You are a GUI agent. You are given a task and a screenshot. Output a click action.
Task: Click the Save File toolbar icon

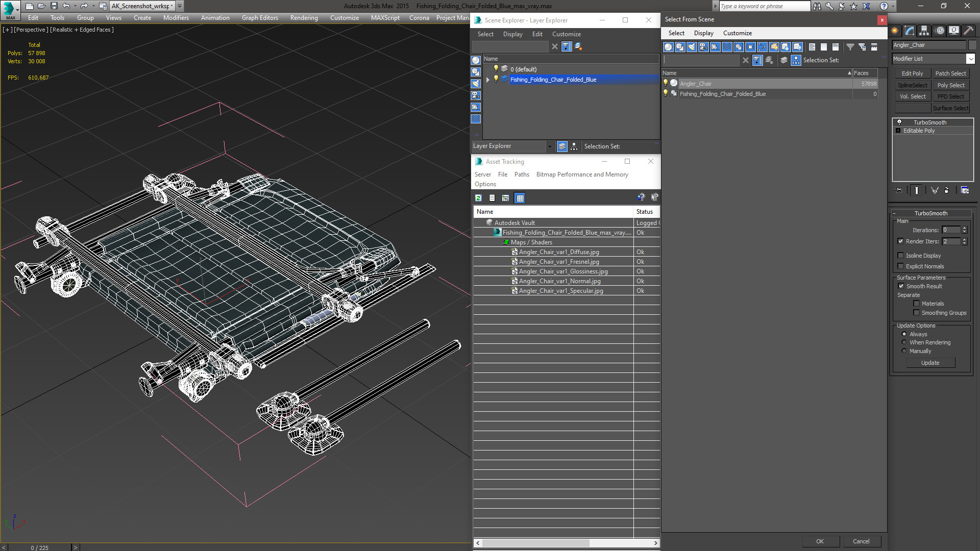(54, 6)
